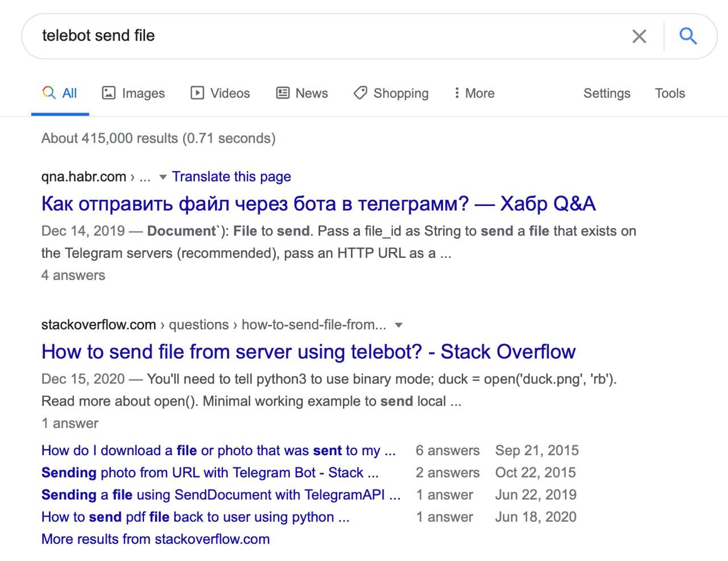Image resolution: width=728 pixels, height=561 pixels.
Task: Open search Settings
Action: [607, 93]
